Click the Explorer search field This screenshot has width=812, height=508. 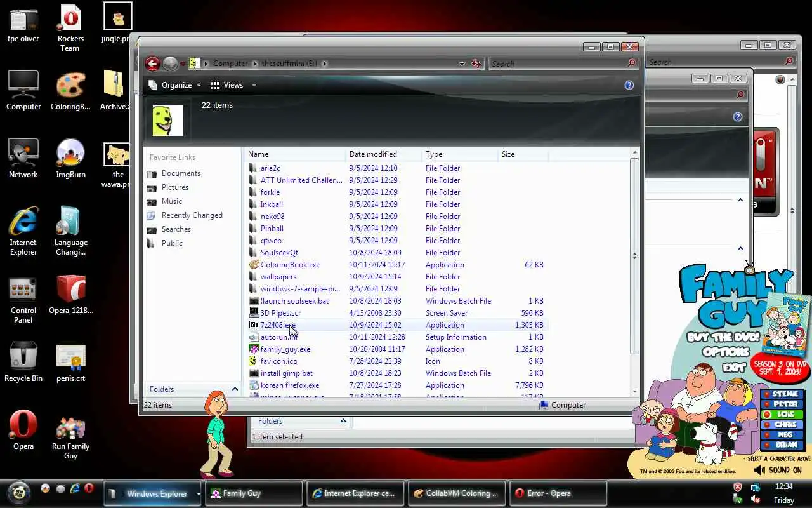pos(558,63)
